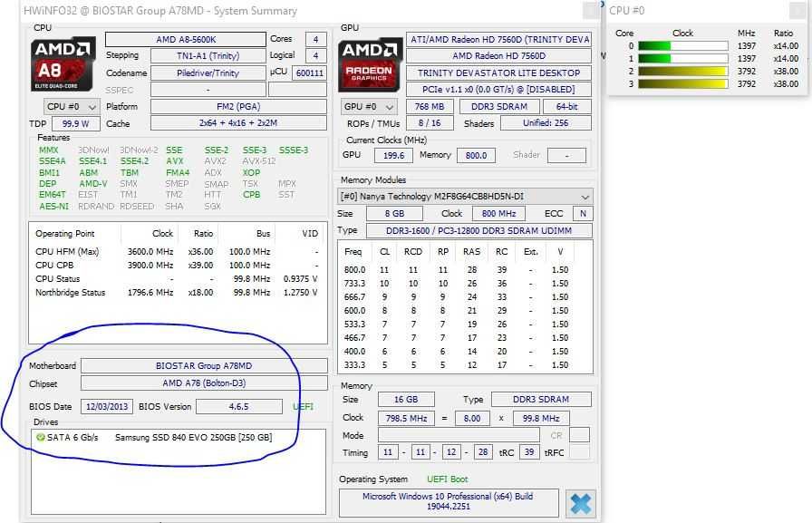The height and width of the screenshot is (523, 812).
Task: Open the CPU #0 selector dropdown
Action: [x=72, y=107]
